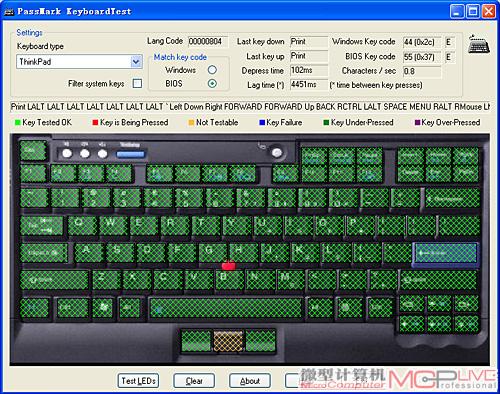Viewport: 500px width, 394px height.
Task: Click the yellow middle TrackPoint button
Action: click(228, 341)
